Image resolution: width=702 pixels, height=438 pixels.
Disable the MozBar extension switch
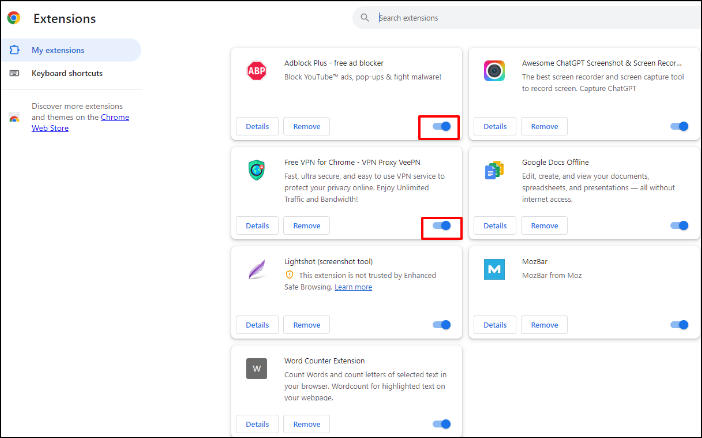tap(679, 325)
